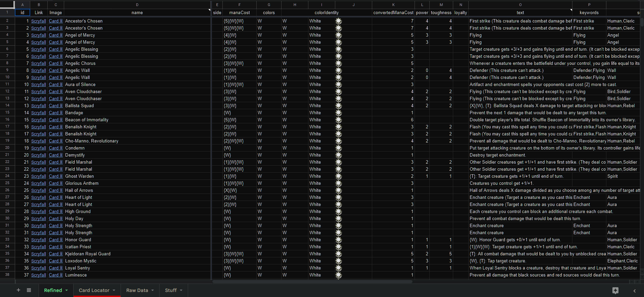Open the Card image link for Condemn
Viewport: 644px width, 297px height.
(55, 148)
